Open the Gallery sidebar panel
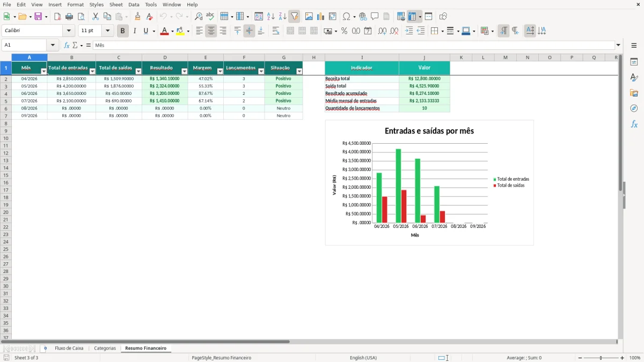The width and height of the screenshot is (644, 362). tap(634, 93)
